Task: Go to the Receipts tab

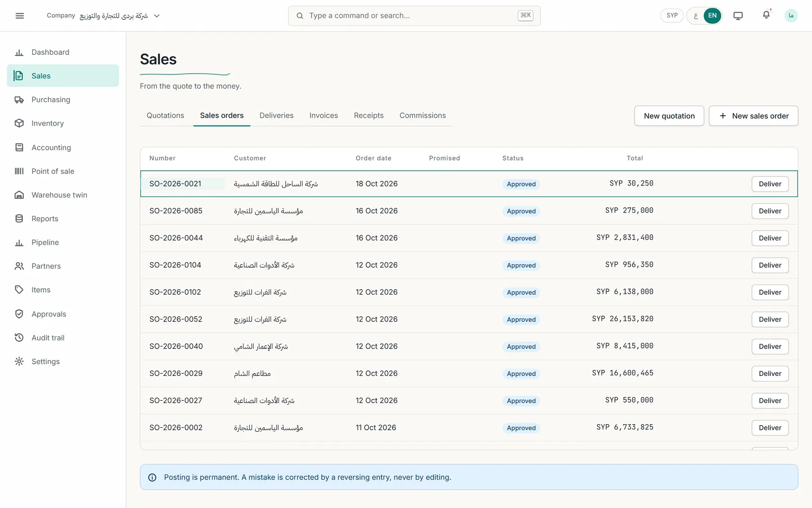Action: tap(369, 116)
